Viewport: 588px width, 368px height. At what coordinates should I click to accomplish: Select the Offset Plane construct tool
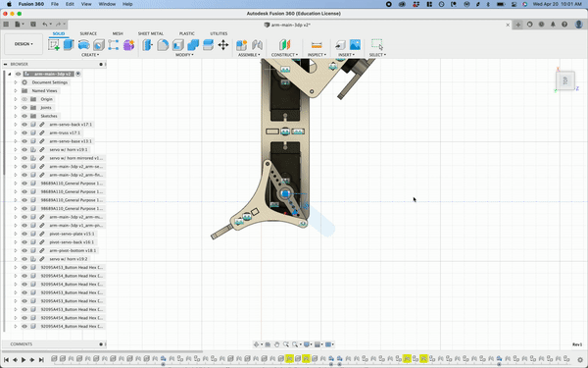click(x=284, y=45)
